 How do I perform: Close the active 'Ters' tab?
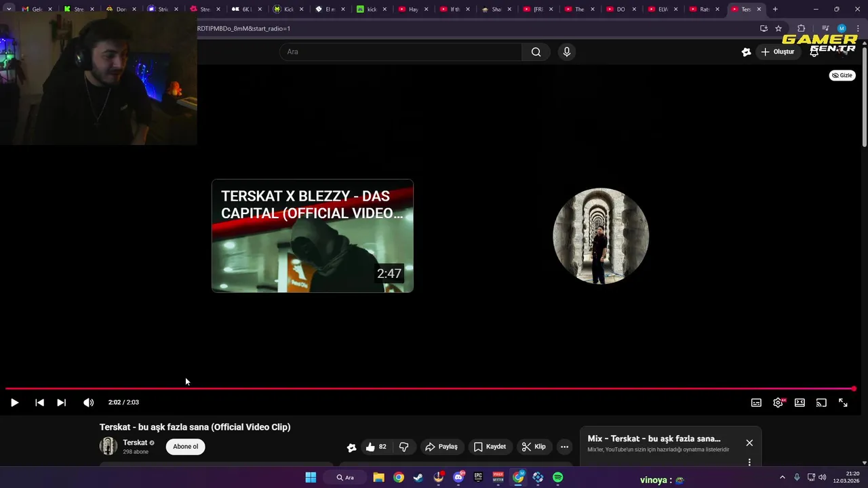pyautogui.click(x=759, y=9)
